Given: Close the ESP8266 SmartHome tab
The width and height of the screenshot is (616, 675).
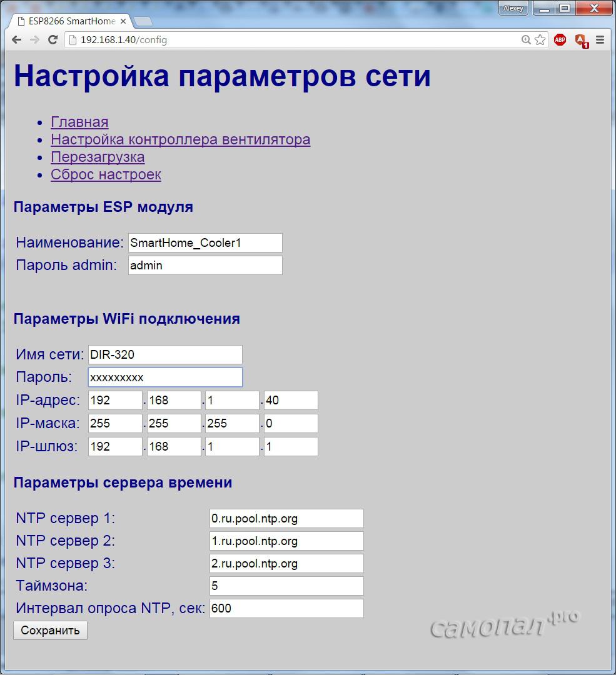Looking at the screenshot, I should coord(123,21).
